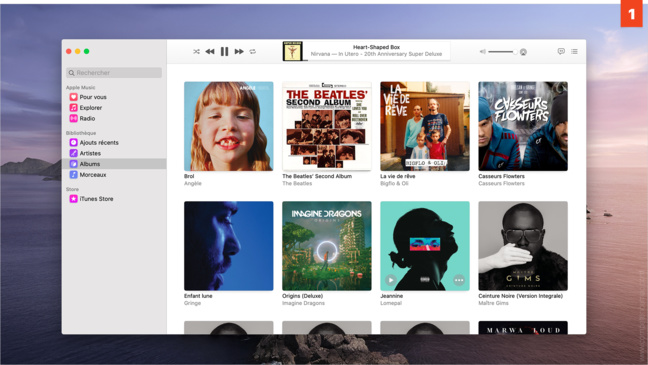
Task: Adjust the volume slider
Action: pos(502,52)
